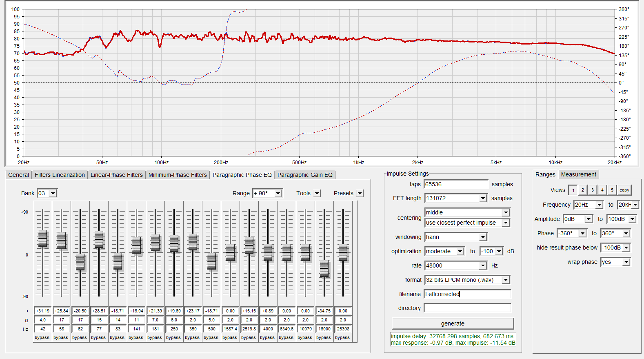The height and width of the screenshot is (359, 644).
Task: Select view number 3
Action: point(593,190)
